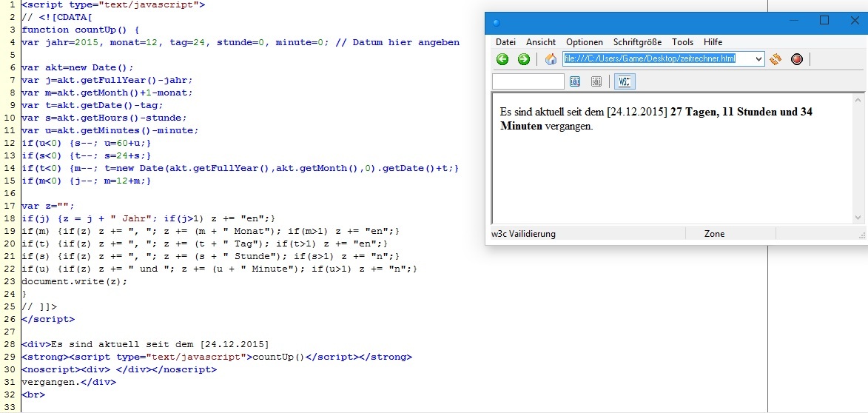
Task: Click '// <![CDATA[' comment line
Action: [56, 17]
